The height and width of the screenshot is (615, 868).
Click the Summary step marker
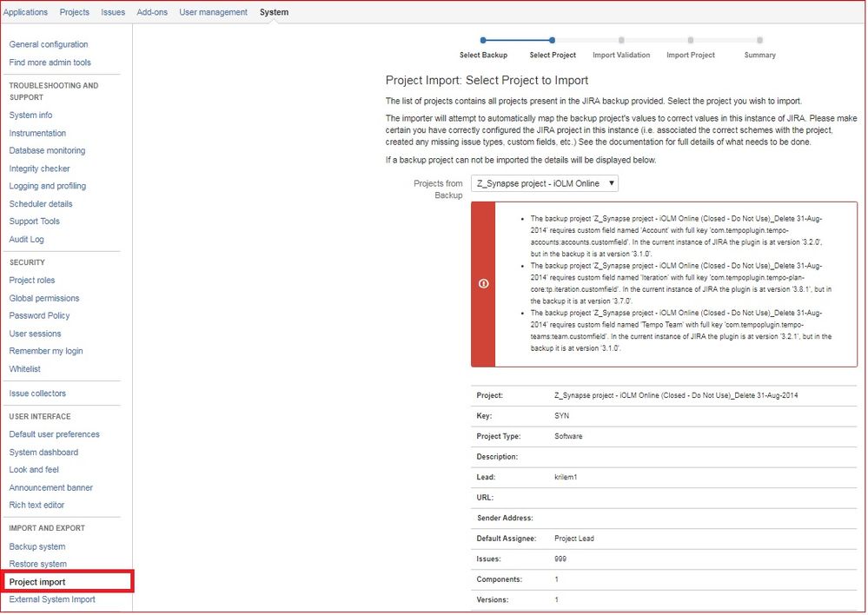click(x=759, y=40)
